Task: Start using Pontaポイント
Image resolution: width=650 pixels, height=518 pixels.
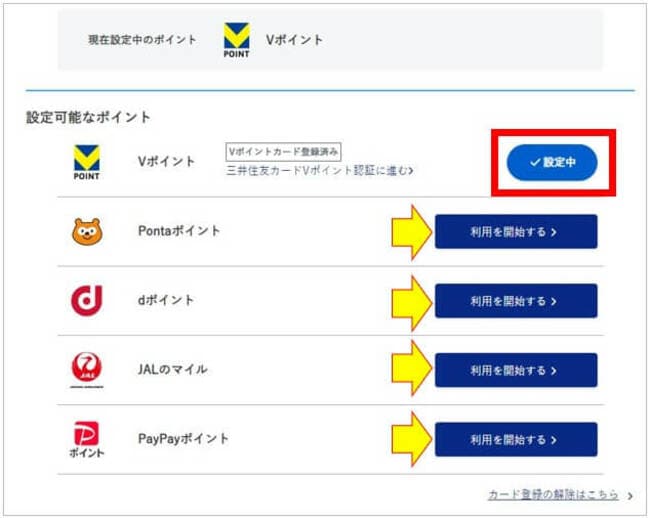Action: coord(516,232)
